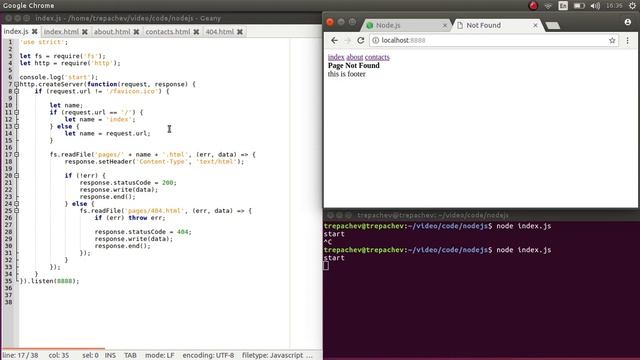Collapse the code fold at line 20
Image resolution: width=640 pixels, height=360 pixels.
tap(17, 176)
